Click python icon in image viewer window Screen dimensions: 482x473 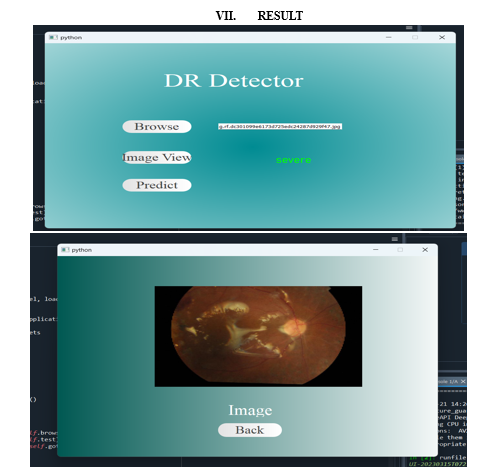tap(65, 250)
